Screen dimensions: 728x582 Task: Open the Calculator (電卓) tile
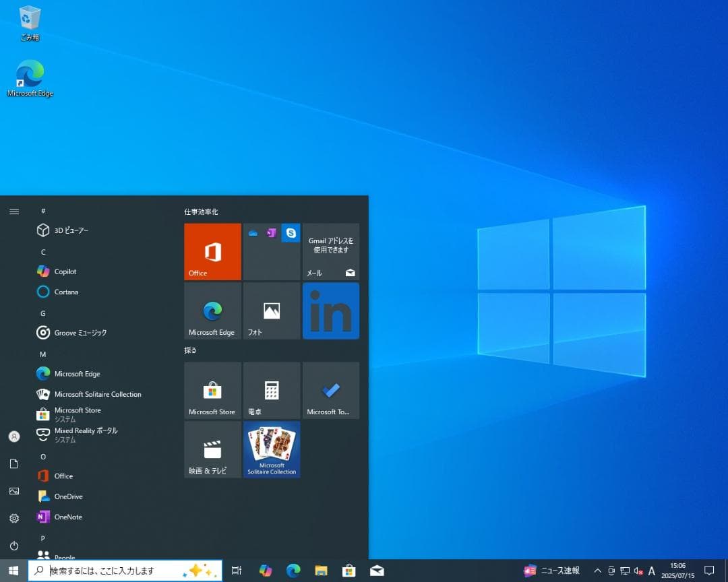click(272, 390)
